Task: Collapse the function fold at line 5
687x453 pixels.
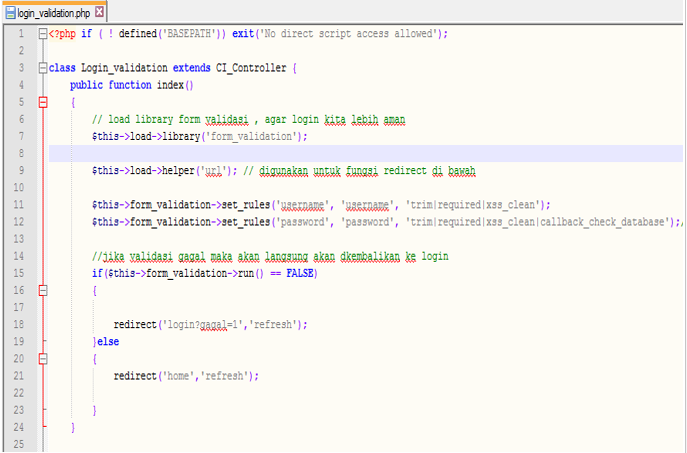Action: click(43, 102)
